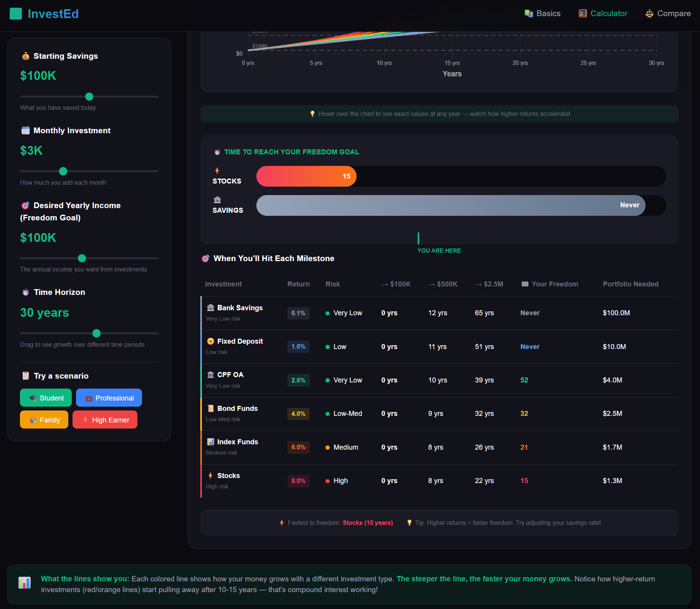Click the Freedom Goal income slider handle
The width and height of the screenshot is (700, 609).
[x=82, y=258]
